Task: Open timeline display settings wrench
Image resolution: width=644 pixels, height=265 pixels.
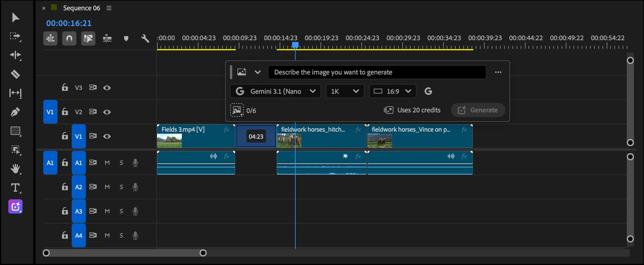Action: pyautogui.click(x=145, y=38)
